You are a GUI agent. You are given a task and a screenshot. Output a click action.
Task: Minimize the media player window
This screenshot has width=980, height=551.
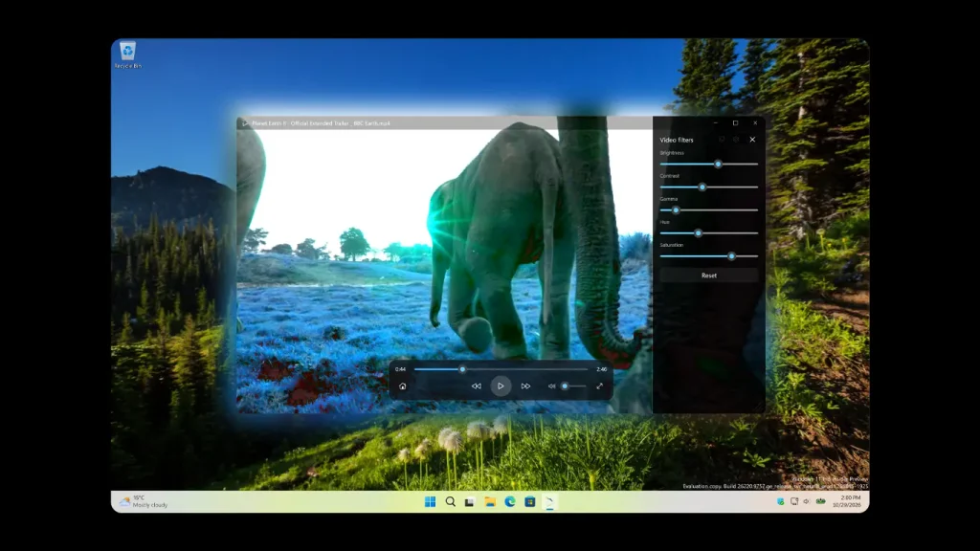[716, 123]
